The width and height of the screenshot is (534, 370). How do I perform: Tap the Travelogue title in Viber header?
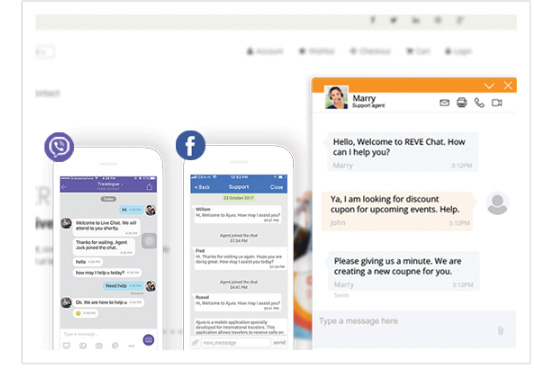coord(110,184)
